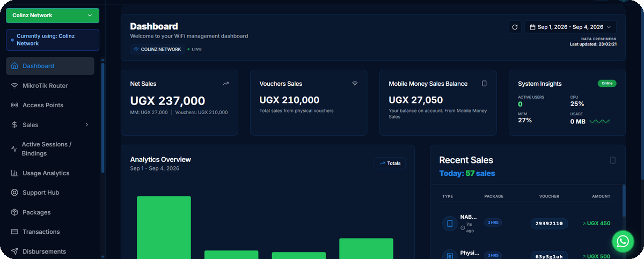Viewport: 644px width, 259px height.
Task: Open Support Hub
Action: click(50, 193)
